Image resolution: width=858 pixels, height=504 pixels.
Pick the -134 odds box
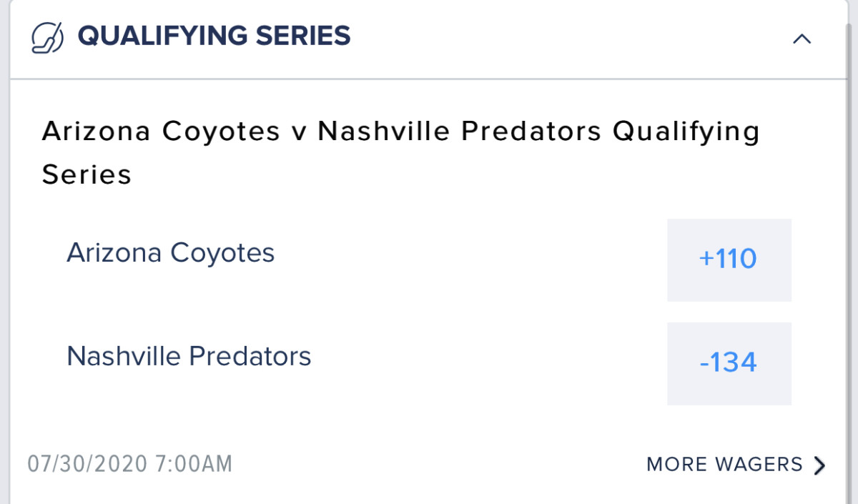(729, 363)
